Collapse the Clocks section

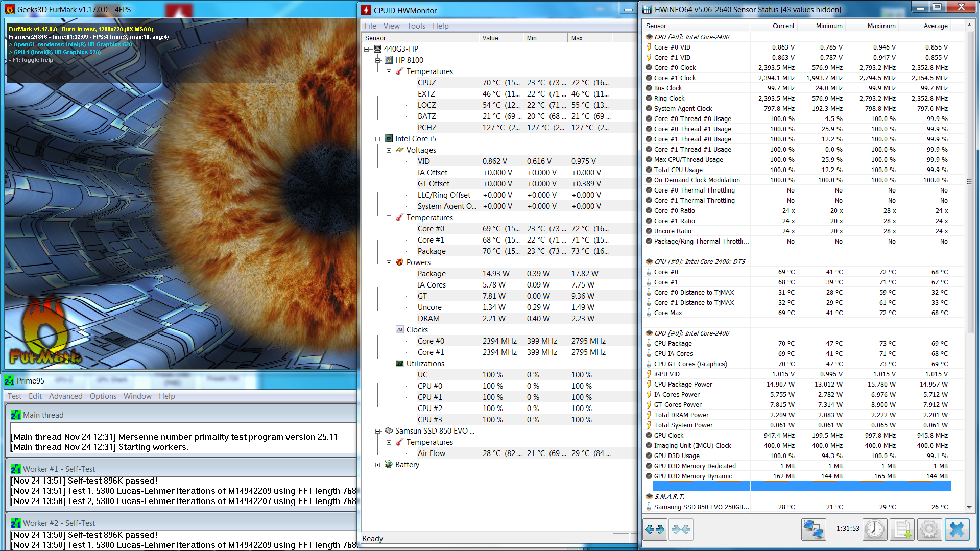[389, 330]
